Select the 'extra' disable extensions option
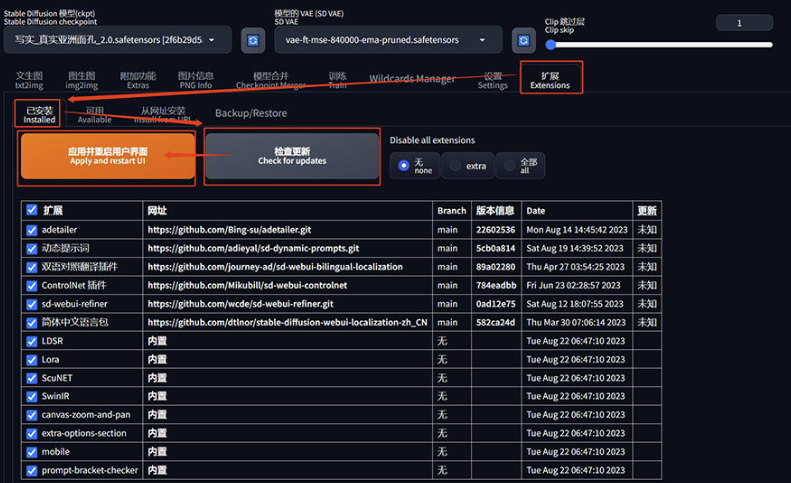The height and width of the screenshot is (483, 791). [456, 166]
